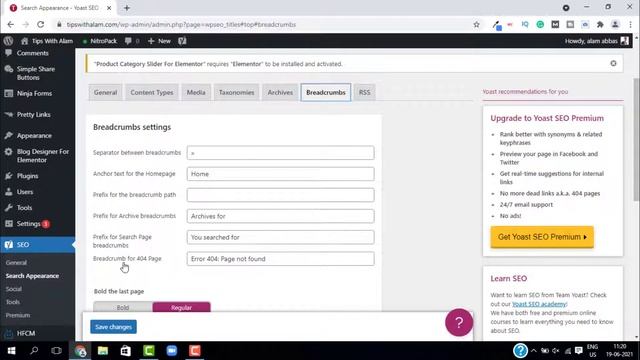Switch to the Taxonomies tab
This screenshot has height=360, width=640.
tap(236, 92)
